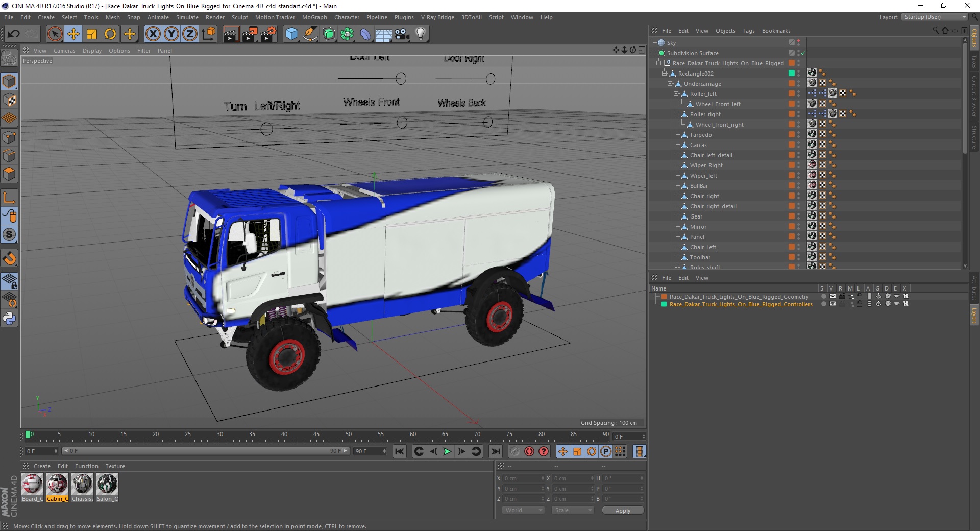Switch to Model mode in left palette
The width and height of the screenshot is (980, 531).
click(x=9, y=81)
